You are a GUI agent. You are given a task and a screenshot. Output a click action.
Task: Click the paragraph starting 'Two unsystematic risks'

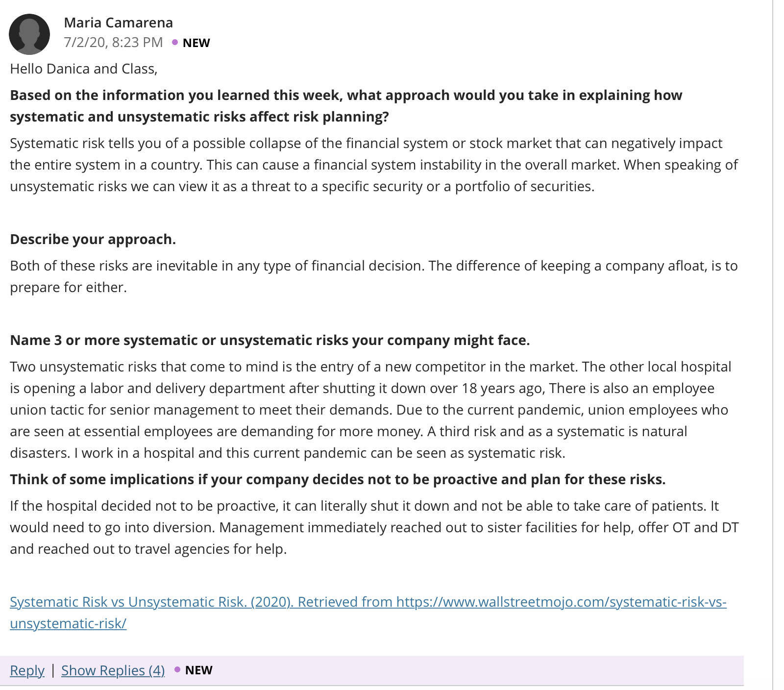coord(370,410)
